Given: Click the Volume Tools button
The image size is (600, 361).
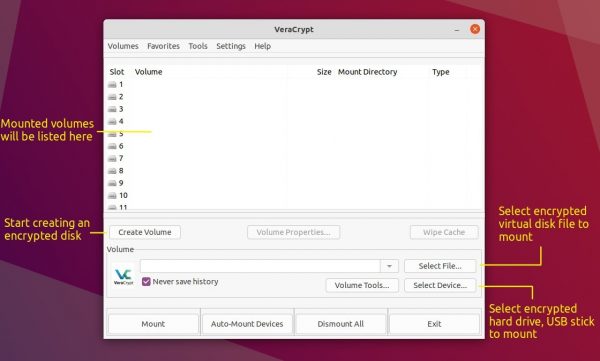Looking at the screenshot, I should point(362,285).
